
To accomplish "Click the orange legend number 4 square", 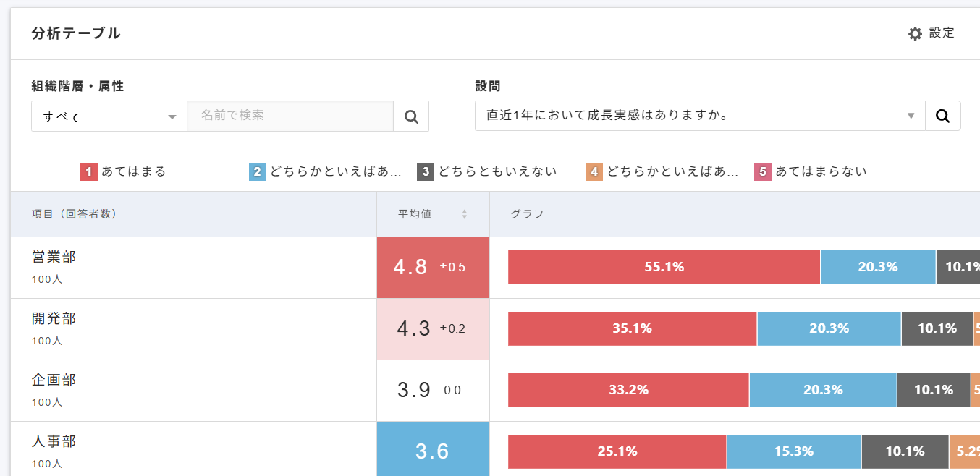I will click(594, 171).
